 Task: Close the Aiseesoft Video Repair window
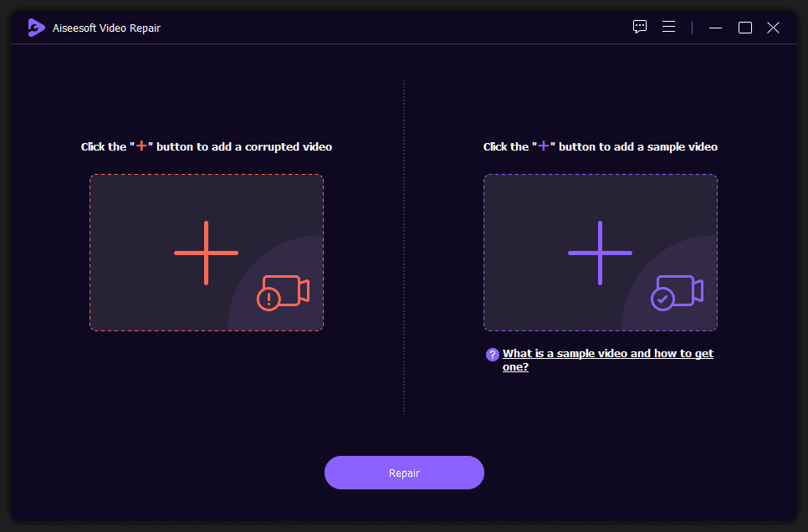pyautogui.click(x=773, y=28)
